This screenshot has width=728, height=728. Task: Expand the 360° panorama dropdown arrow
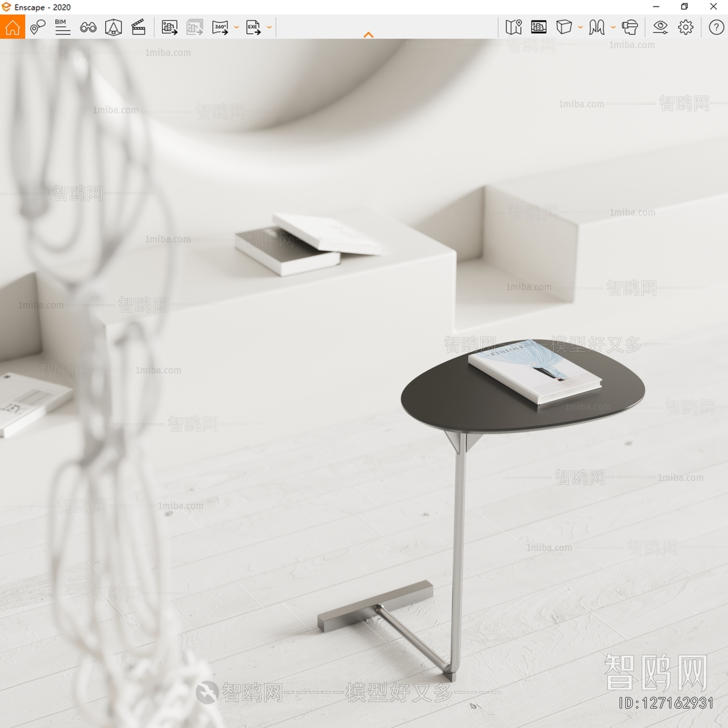pos(236,27)
